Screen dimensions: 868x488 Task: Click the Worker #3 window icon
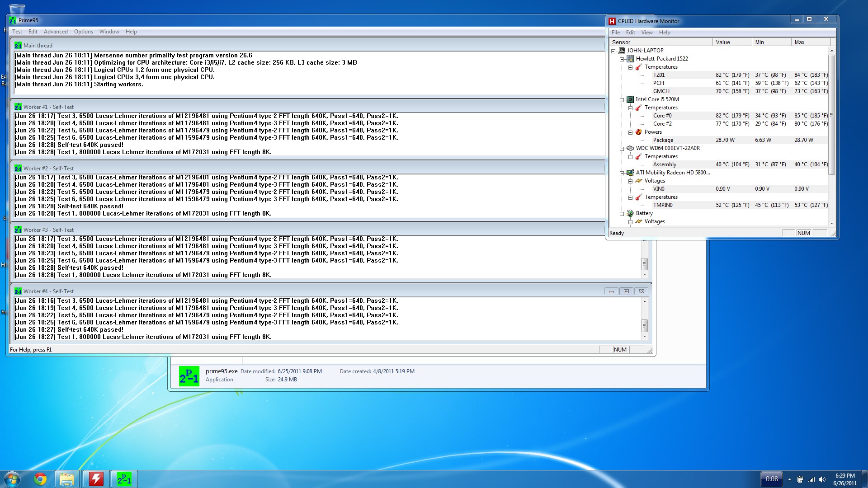[18, 230]
